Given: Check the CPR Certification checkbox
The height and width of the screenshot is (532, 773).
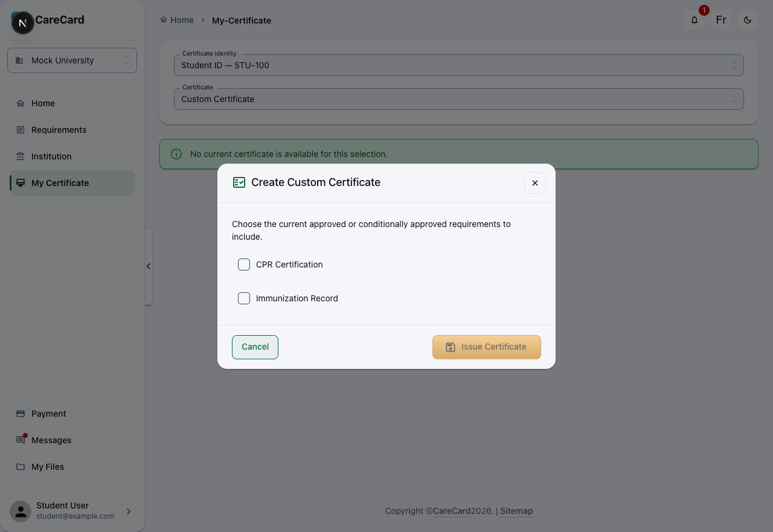Looking at the screenshot, I should point(244,264).
